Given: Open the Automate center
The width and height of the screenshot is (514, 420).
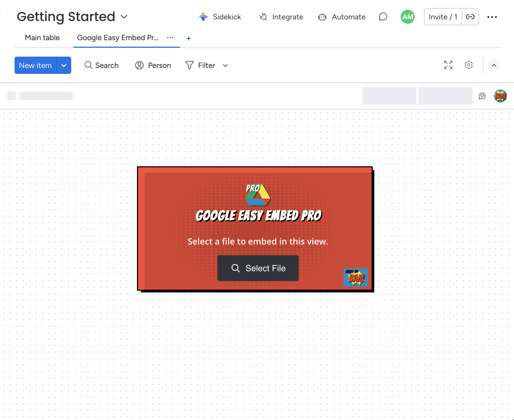Looking at the screenshot, I should pos(341,17).
